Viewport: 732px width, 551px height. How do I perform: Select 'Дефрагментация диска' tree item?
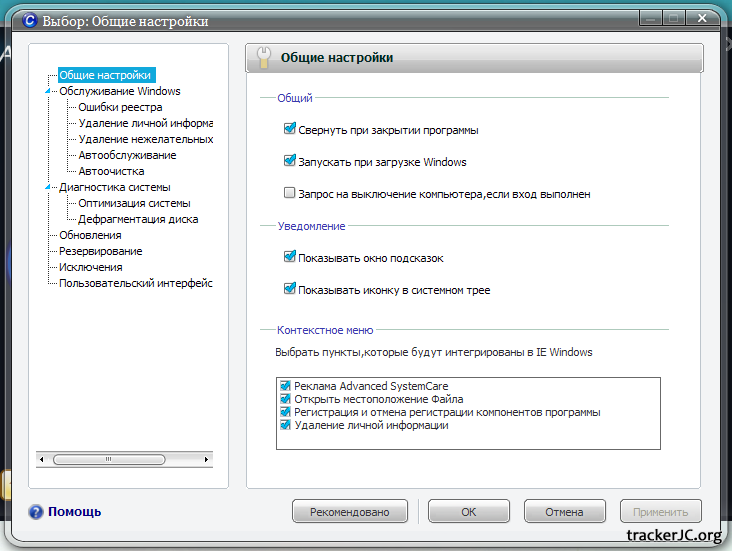[138, 219]
